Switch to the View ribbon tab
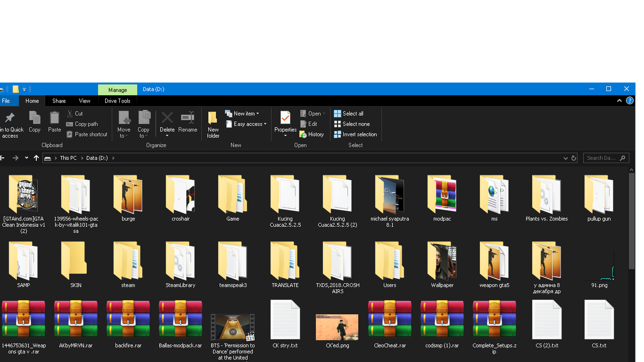644x362 pixels. coord(85,101)
